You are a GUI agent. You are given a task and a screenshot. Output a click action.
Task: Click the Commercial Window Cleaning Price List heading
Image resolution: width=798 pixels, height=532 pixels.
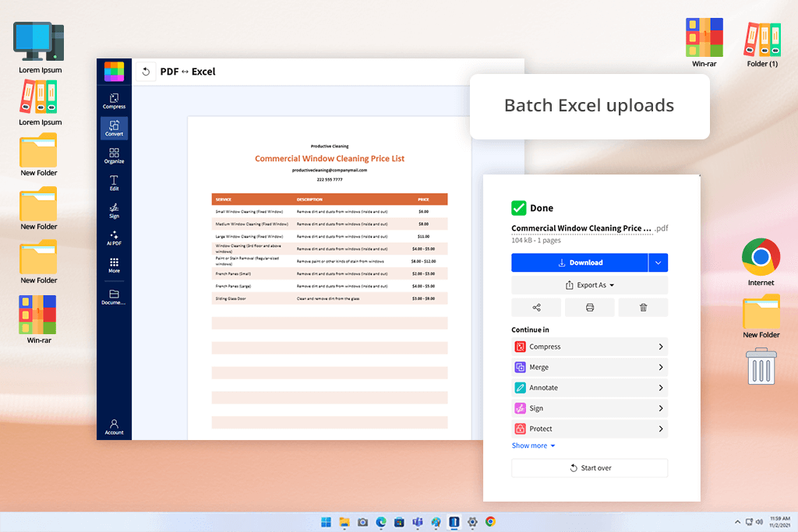330,159
